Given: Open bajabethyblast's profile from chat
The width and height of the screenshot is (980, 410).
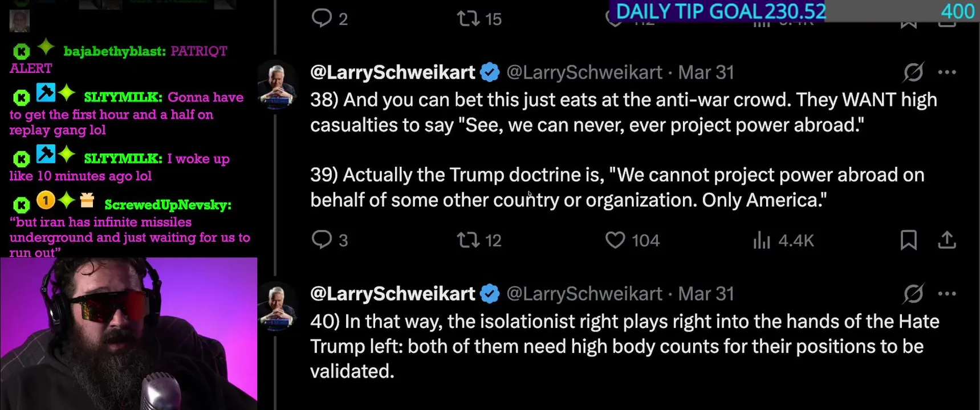Looking at the screenshot, I should tap(114, 51).
